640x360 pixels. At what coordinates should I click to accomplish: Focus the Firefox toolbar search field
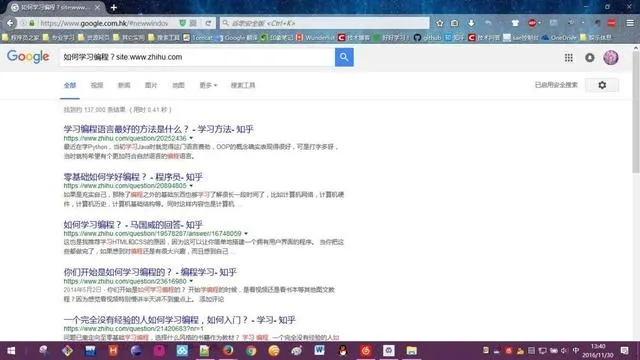(x=325, y=23)
